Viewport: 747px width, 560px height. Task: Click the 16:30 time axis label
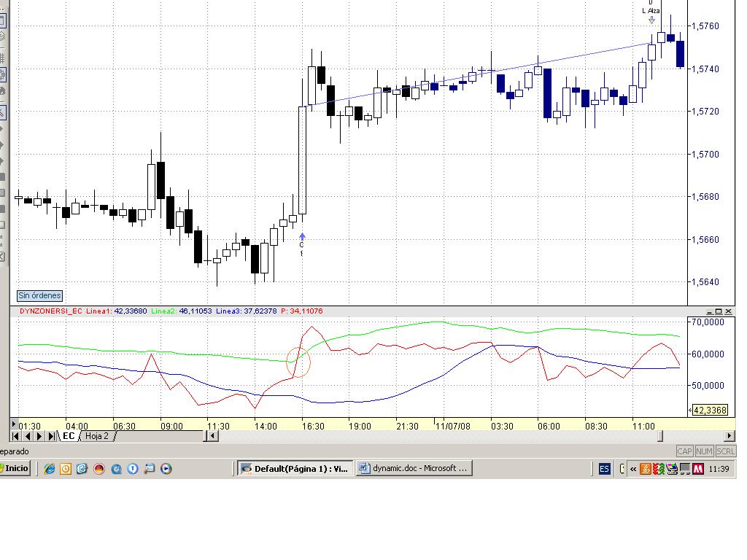tap(312, 426)
